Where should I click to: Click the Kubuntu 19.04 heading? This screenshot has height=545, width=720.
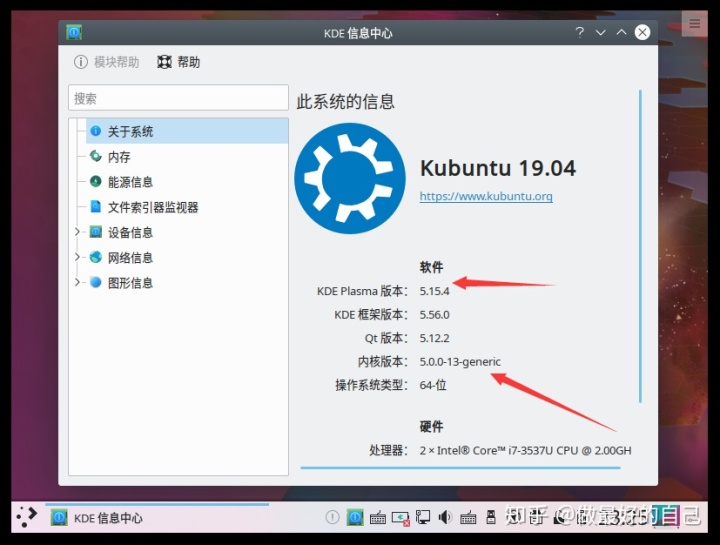(x=498, y=168)
